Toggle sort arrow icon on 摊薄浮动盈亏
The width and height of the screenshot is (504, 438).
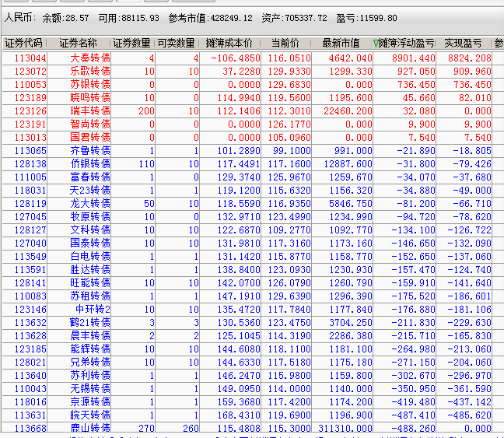(x=376, y=43)
